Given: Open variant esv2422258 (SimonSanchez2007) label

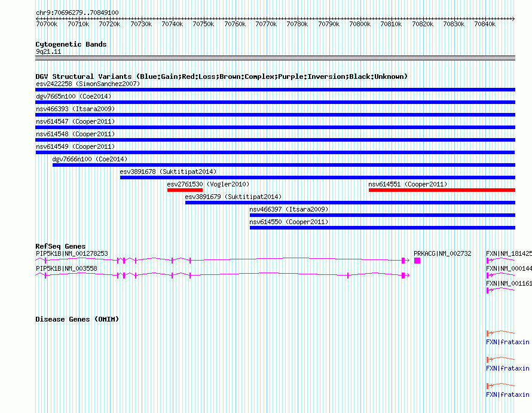Looking at the screenshot, I should click(x=88, y=84).
